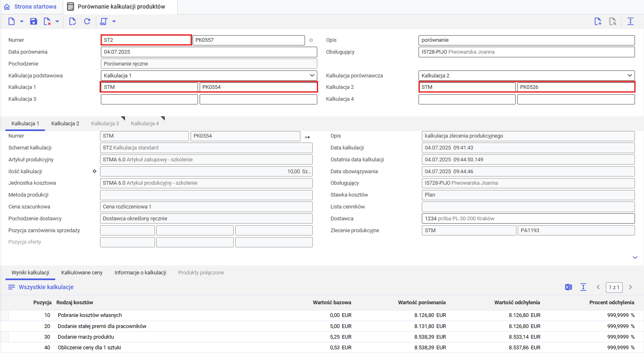Click the scroll-shaped output document icon
The image size is (644, 353).
(104, 21)
